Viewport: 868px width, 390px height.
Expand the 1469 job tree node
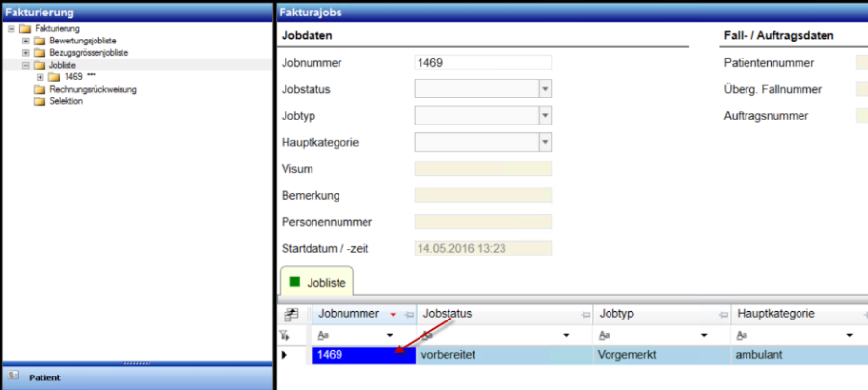pos(40,77)
